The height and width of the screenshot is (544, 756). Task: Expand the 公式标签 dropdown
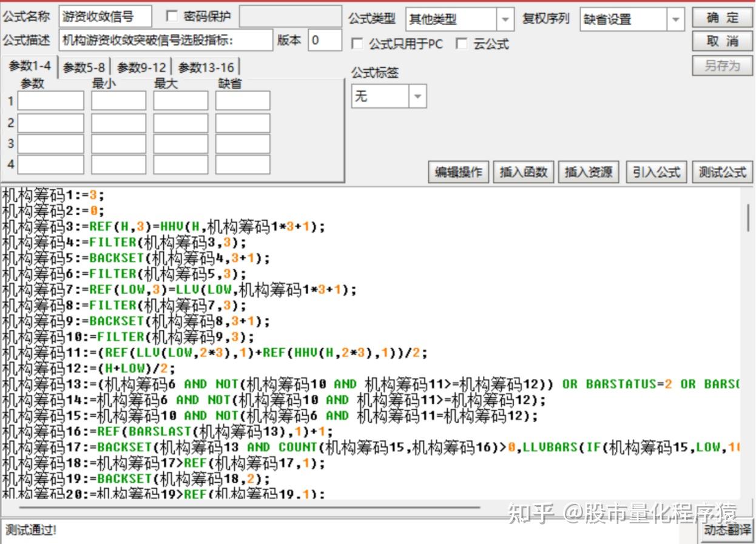click(x=417, y=96)
